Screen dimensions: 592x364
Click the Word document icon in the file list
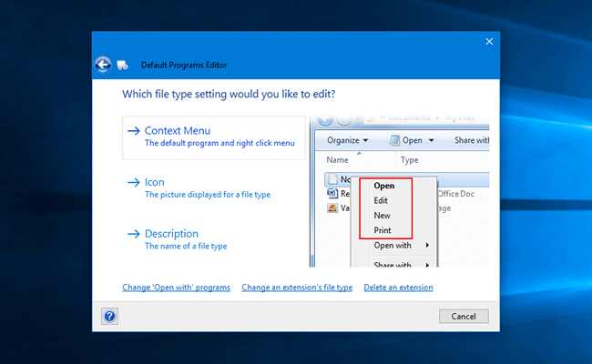point(333,193)
